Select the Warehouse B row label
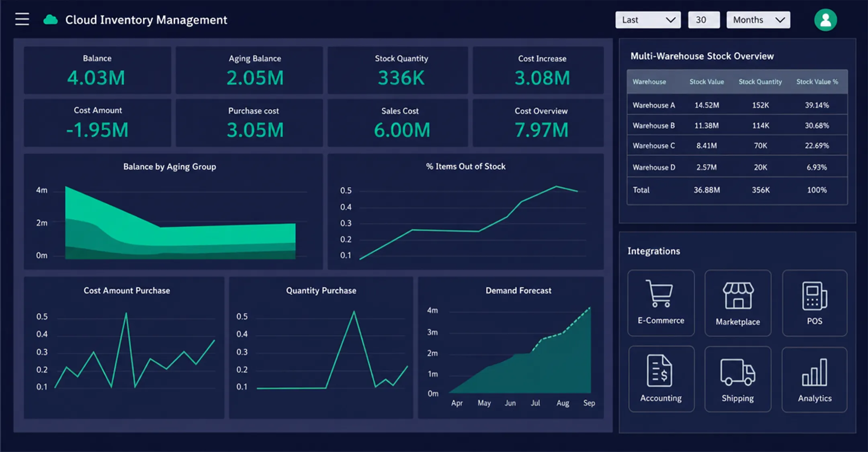Viewport: 868px width, 452px height. coord(654,126)
